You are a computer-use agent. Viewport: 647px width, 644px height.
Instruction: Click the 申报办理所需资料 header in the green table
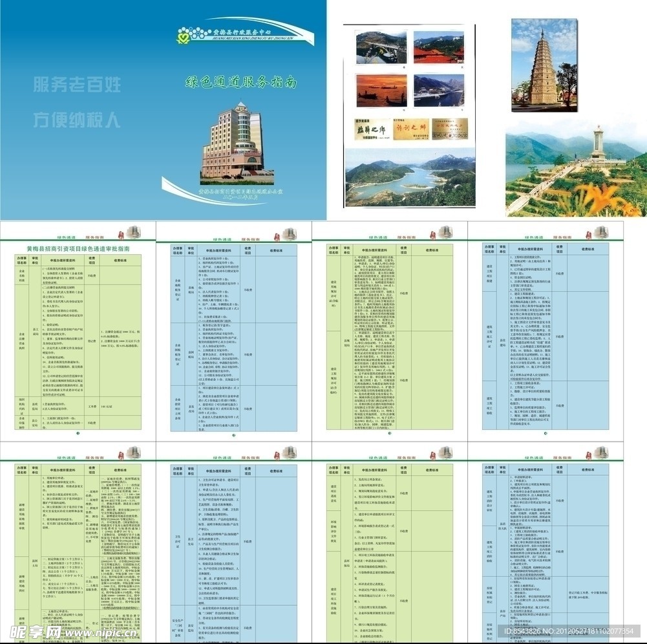[63, 261]
